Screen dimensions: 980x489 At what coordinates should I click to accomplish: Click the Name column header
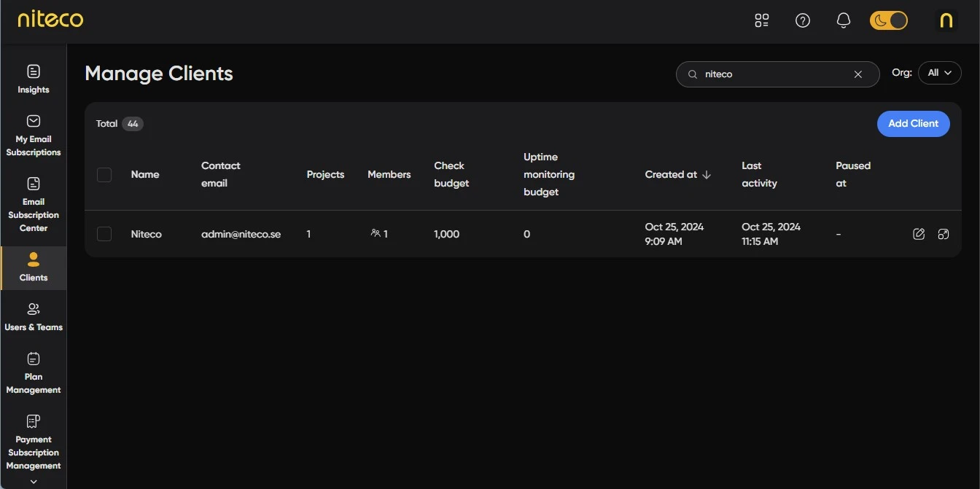click(x=145, y=175)
